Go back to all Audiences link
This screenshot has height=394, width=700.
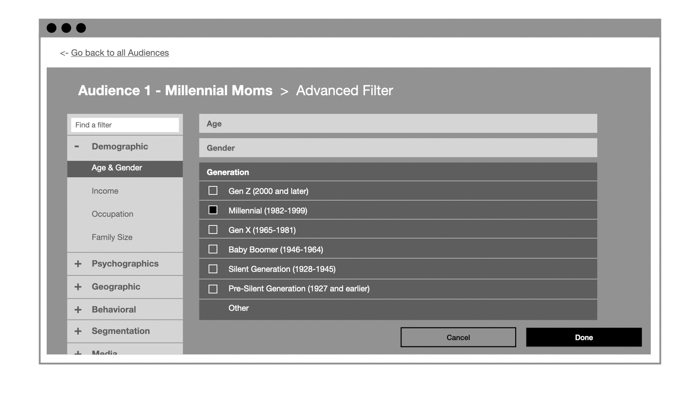tap(120, 53)
